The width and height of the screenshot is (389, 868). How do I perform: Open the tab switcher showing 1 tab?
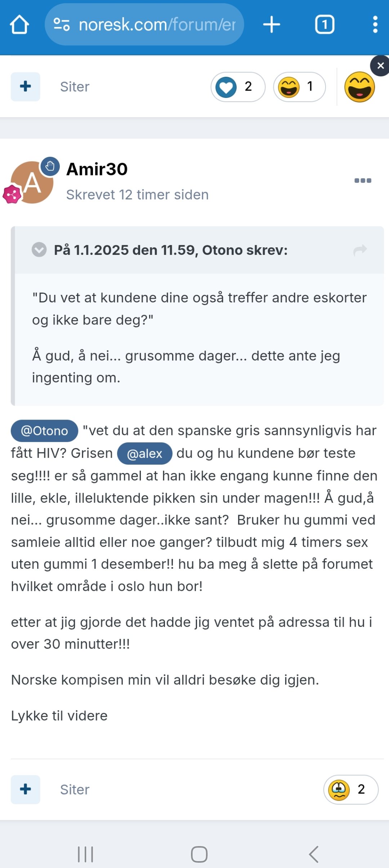tap(325, 25)
